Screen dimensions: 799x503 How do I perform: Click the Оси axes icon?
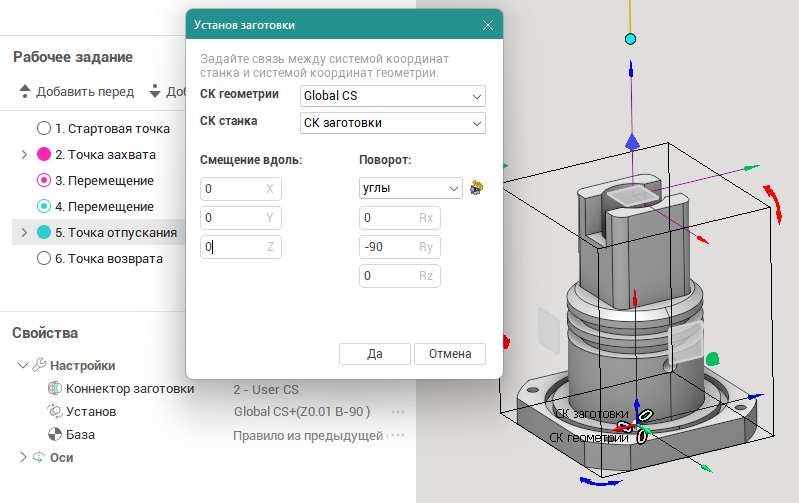pos(40,457)
